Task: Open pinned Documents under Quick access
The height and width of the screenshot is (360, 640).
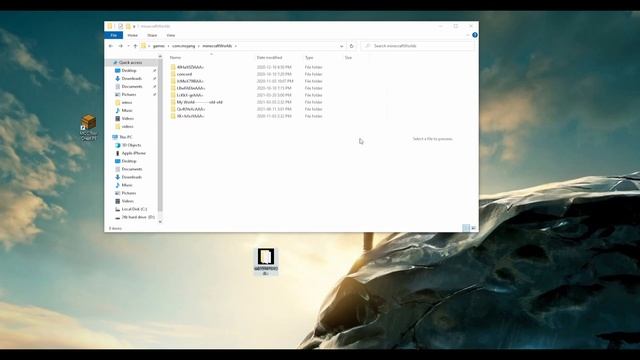Action: pyautogui.click(x=132, y=87)
